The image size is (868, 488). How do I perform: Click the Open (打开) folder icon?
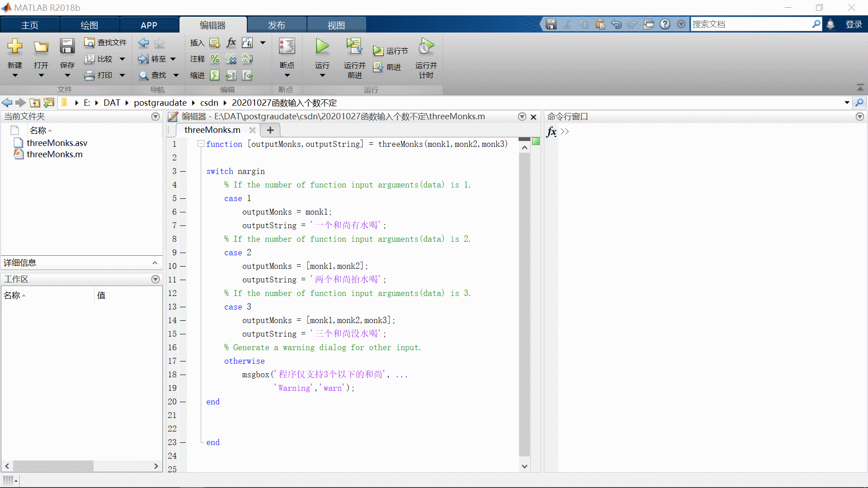(41, 46)
